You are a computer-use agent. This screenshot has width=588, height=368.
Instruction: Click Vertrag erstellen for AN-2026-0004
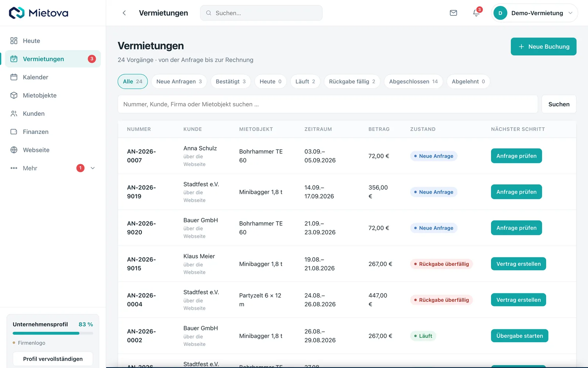pyautogui.click(x=519, y=300)
